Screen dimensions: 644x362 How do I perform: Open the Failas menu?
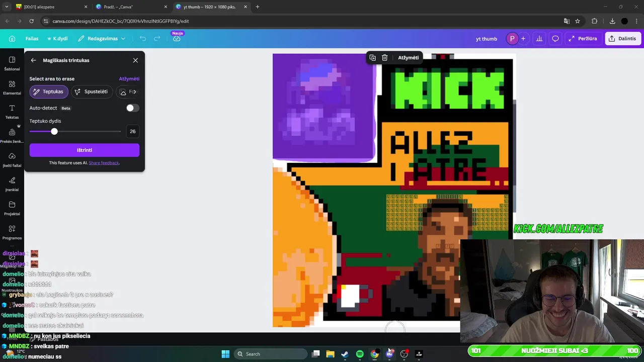(x=32, y=39)
